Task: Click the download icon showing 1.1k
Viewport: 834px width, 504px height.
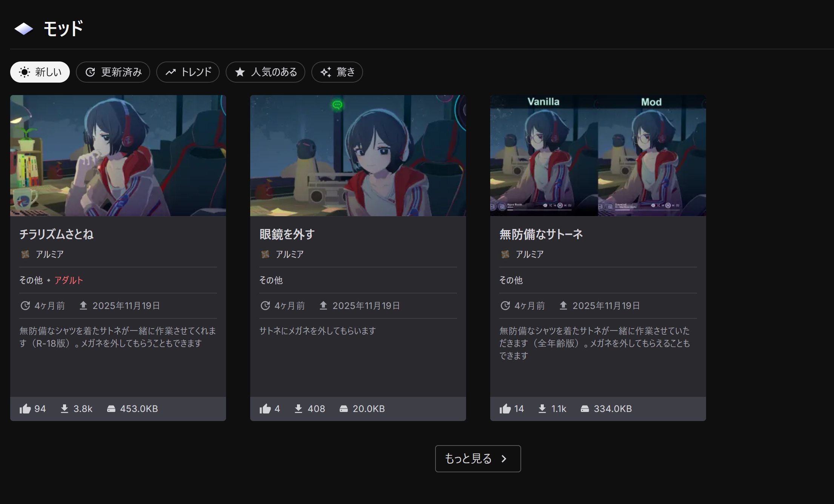Action: pos(542,409)
